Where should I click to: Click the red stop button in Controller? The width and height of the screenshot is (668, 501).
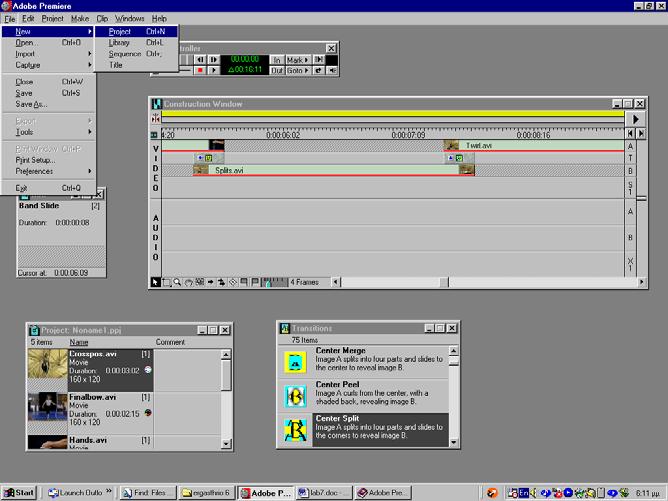pos(200,70)
